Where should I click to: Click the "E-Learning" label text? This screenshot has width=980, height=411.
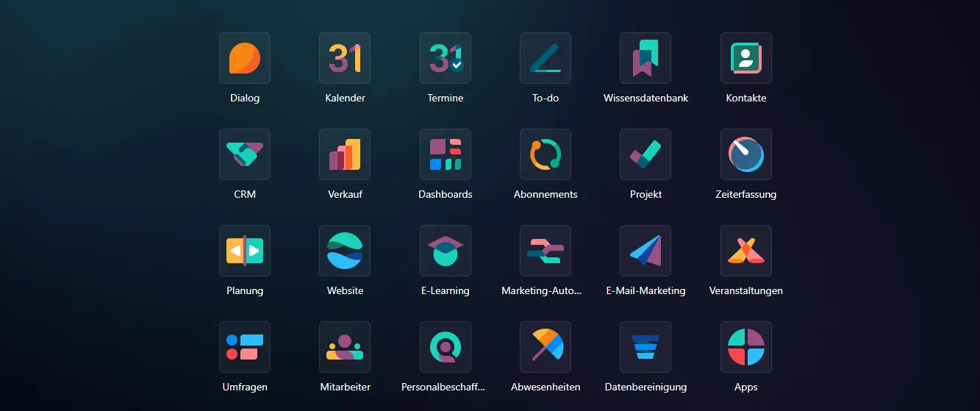click(446, 290)
